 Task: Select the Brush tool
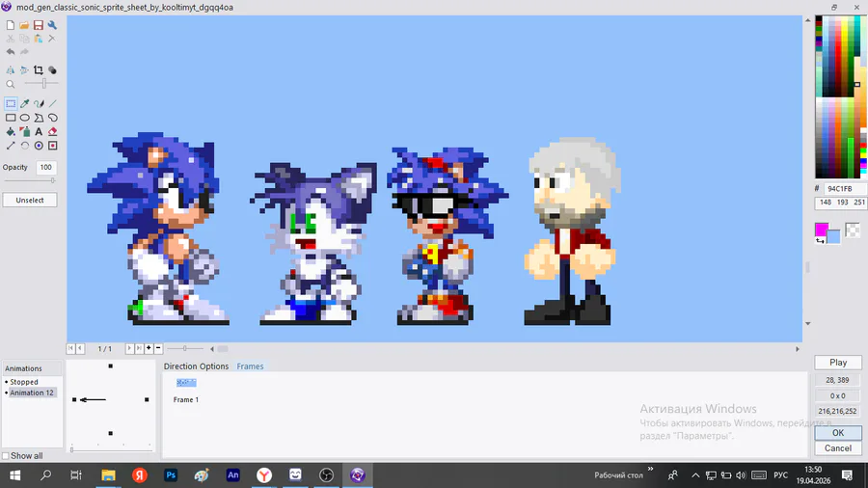pos(39,103)
